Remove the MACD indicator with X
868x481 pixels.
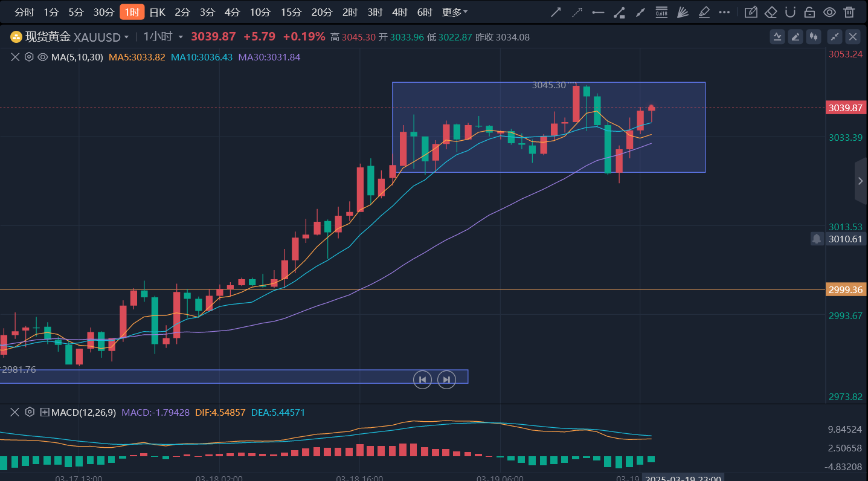[15, 412]
